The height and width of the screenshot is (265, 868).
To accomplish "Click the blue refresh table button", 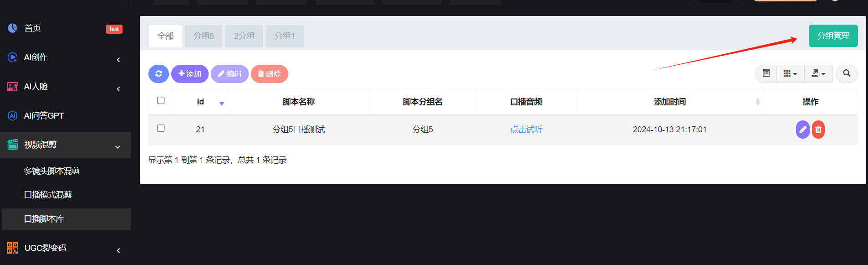I will click(158, 74).
